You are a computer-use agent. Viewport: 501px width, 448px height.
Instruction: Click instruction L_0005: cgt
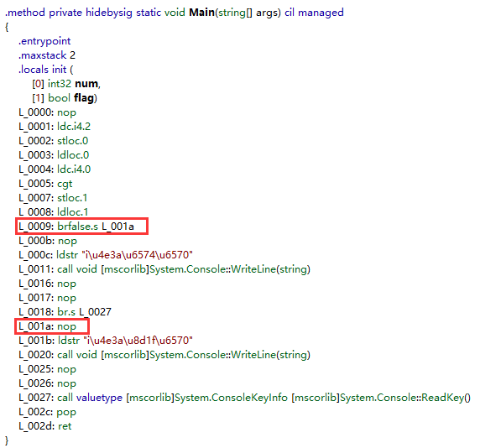(45, 184)
